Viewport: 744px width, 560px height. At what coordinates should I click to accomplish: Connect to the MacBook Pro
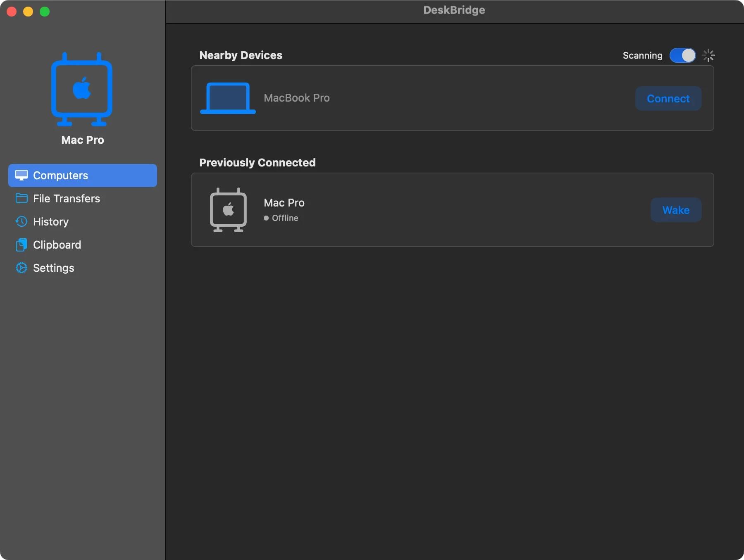tap(668, 98)
